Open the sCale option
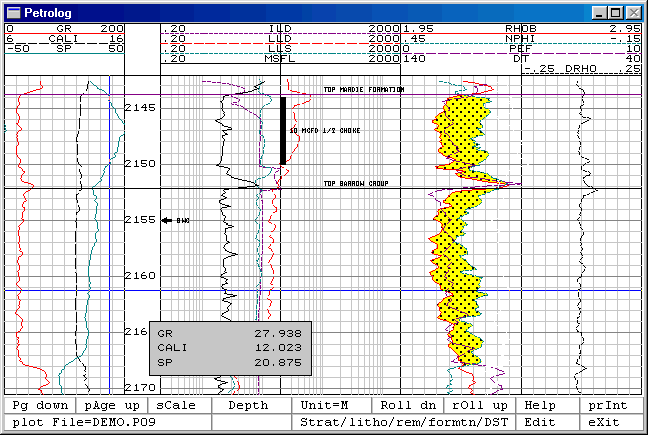648x435 pixels. point(176,405)
